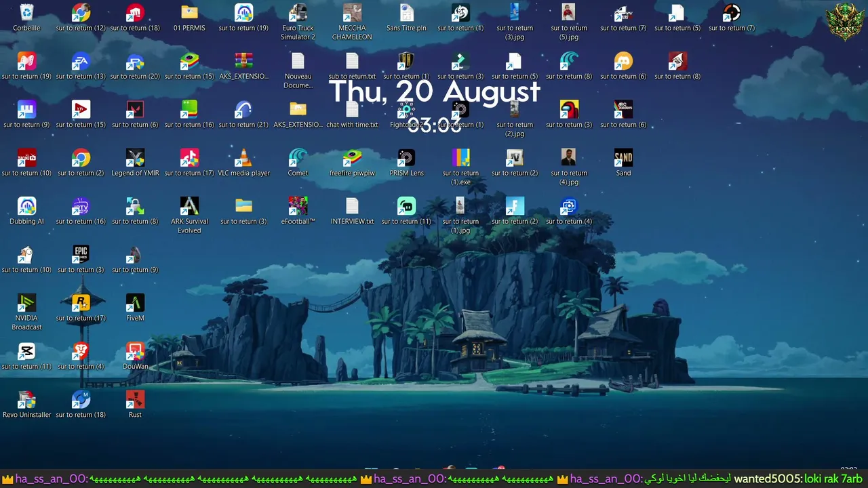
Task: Launch ARK Survival Evolved
Action: (189, 216)
